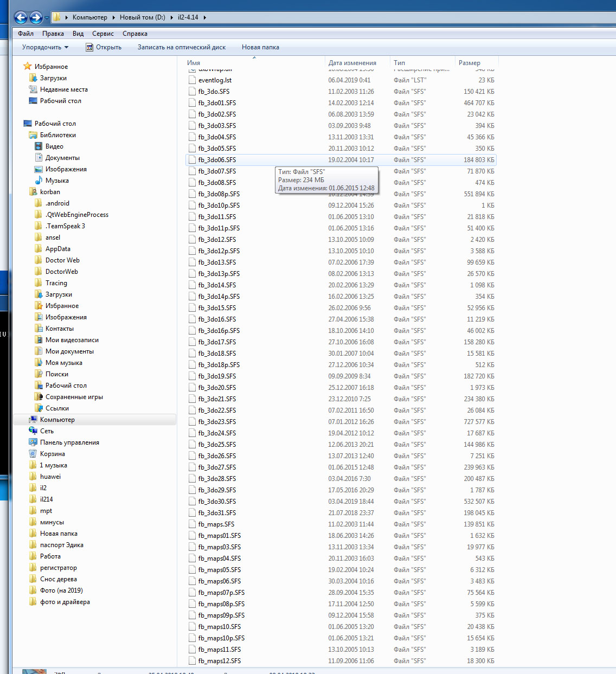The image size is (616, 674).
Task: Click the Сеть network icon
Action: 33,431
